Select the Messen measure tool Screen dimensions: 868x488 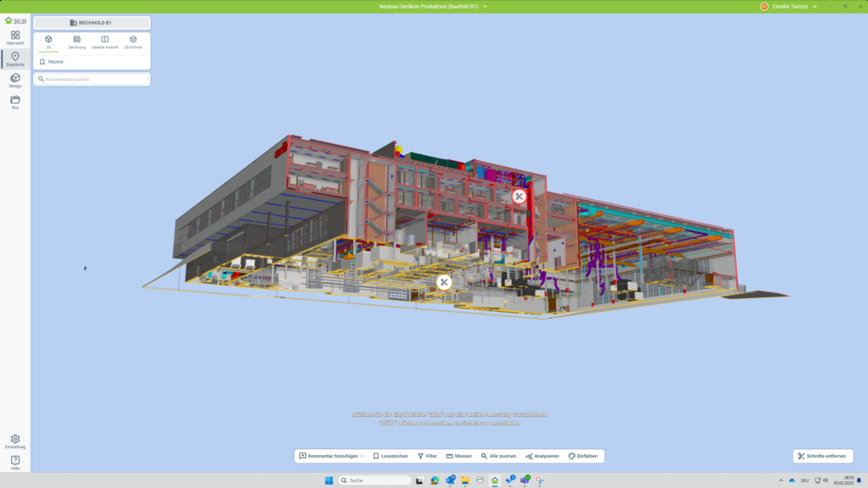(459, 456)
